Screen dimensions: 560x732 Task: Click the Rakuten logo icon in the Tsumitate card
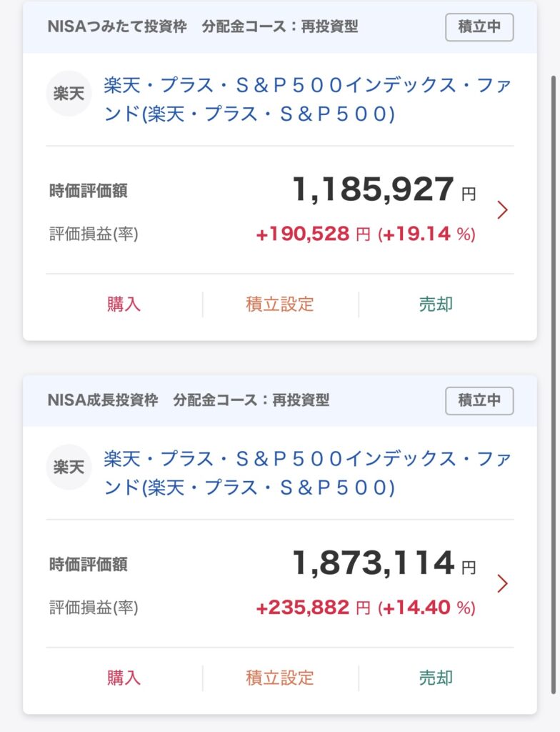point(69,94)
